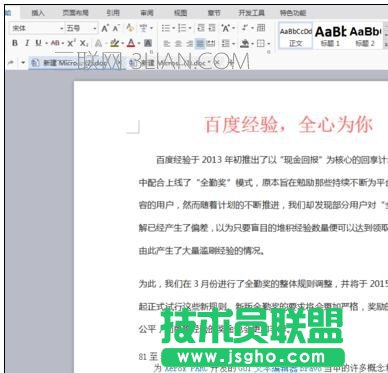Set paragraph to align left
This screenshot has width=388, height=373.
167,44
